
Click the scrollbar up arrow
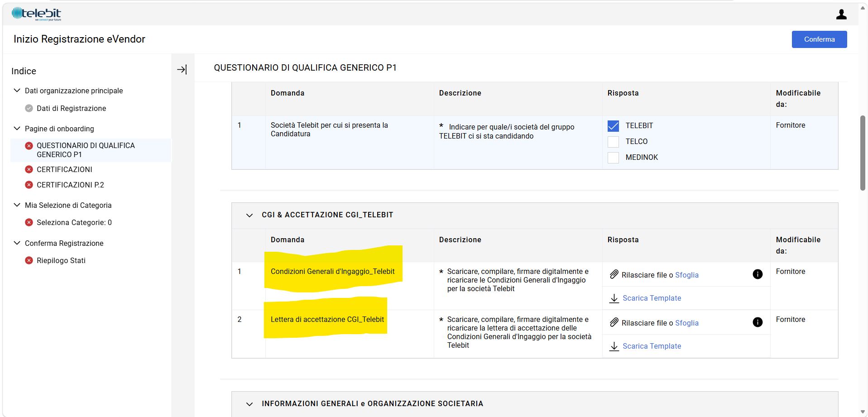click(863, 8)
